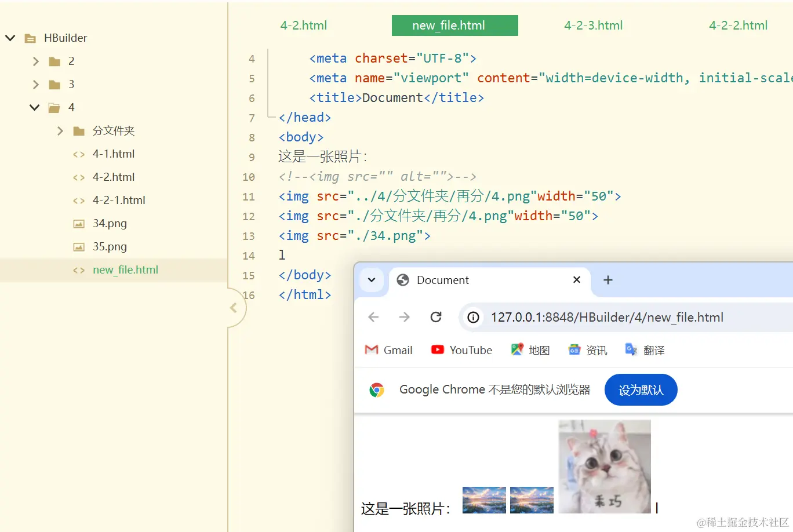The width and height of the screenshot is (793, 532).
Task: Click the first small landscape image
Action: [484, 500]
